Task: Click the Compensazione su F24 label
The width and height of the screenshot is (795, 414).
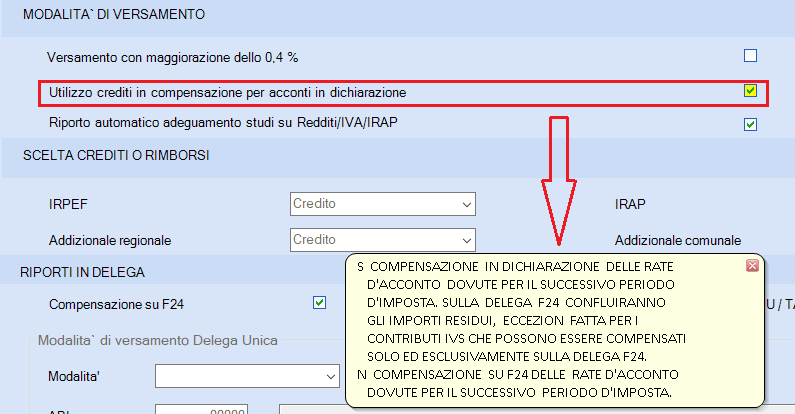Action: tap(116, 305)
